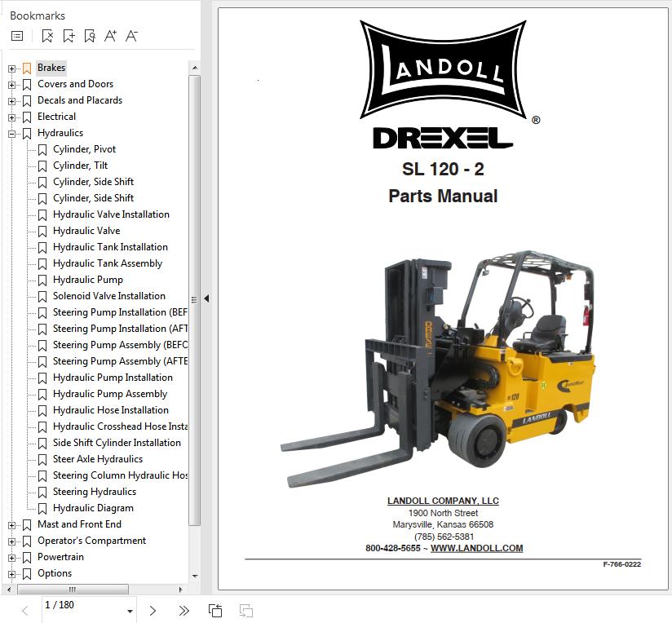Click the find bookmark icon
This screenshot has width=672, height=623.
tap(90, 36)
